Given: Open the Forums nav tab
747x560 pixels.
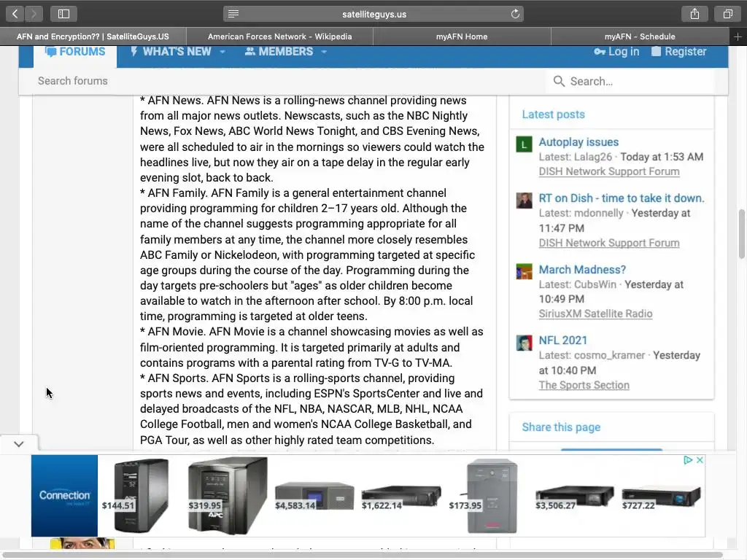Looking at the screenshot, I should click(75, 52).
